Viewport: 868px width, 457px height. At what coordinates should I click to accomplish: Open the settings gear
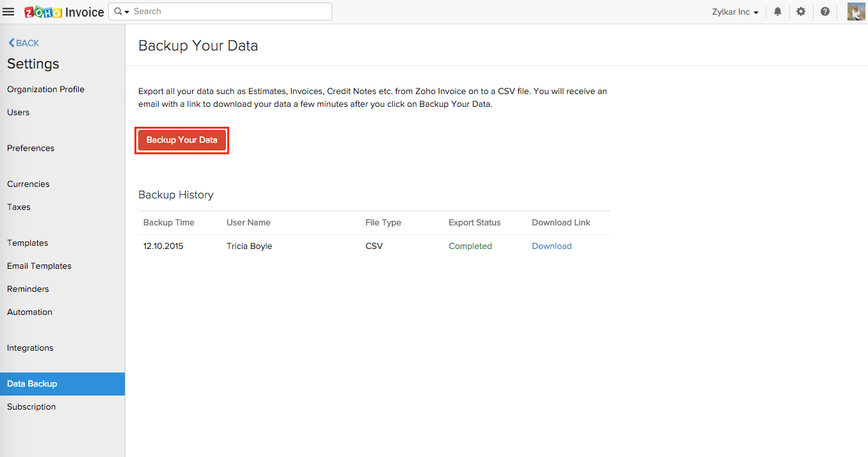coord(801,12)
